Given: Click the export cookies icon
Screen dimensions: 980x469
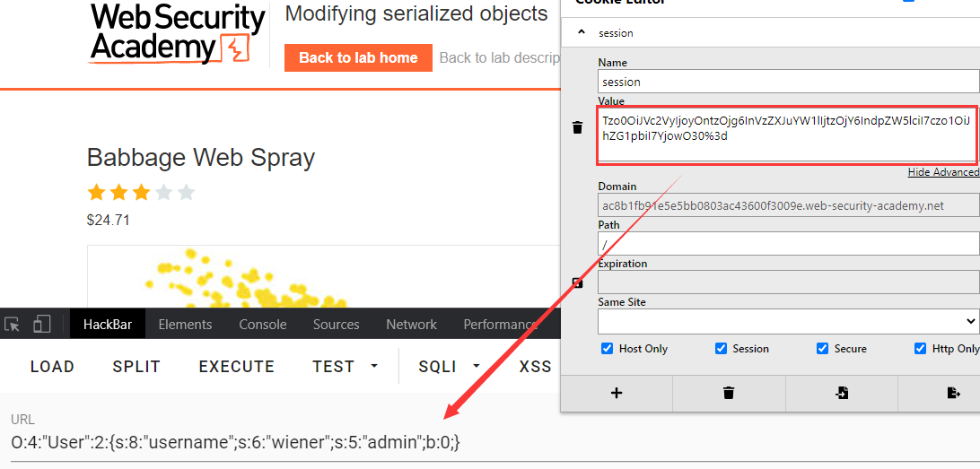Looking at the screenshot, I should coord(953,393).
